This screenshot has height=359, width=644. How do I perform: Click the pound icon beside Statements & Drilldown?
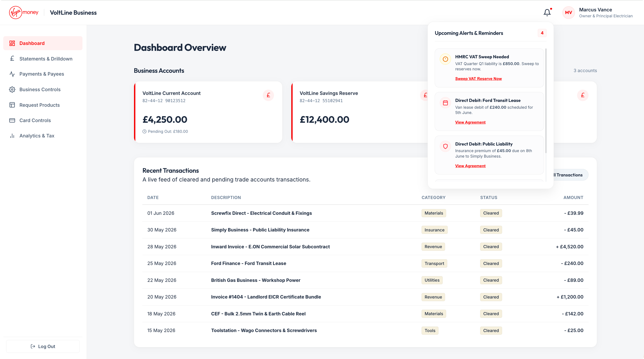pos(12,59)
